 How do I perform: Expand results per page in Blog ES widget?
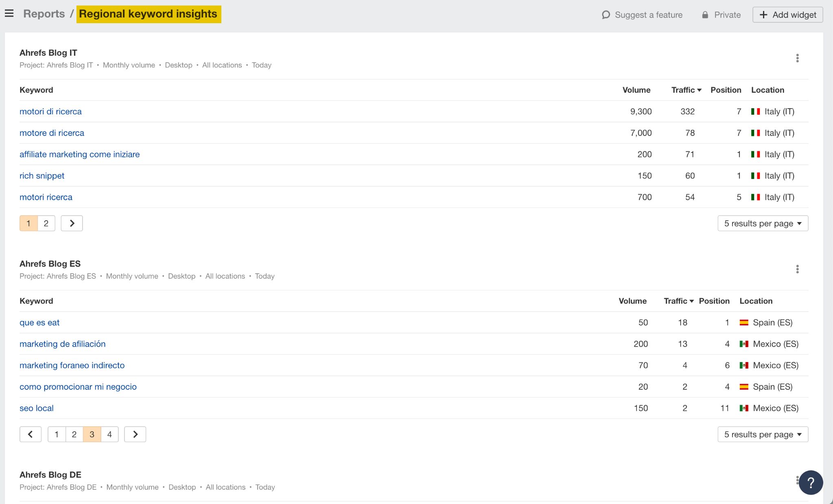[763, 434]
